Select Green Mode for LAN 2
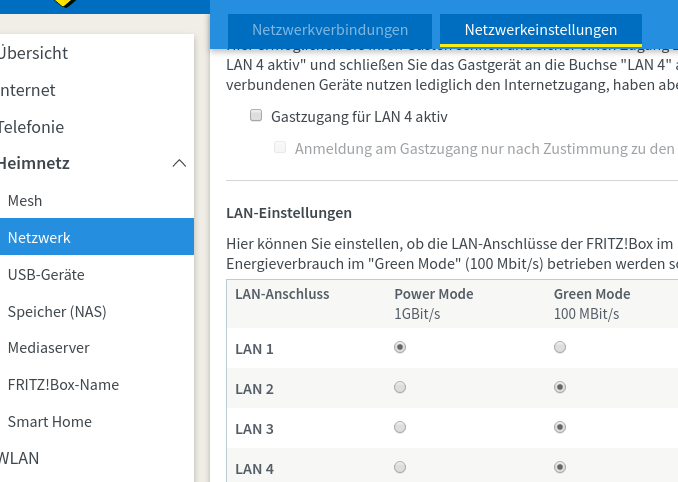Viewport: 678px width, 482px height. (x=560, y=387)
